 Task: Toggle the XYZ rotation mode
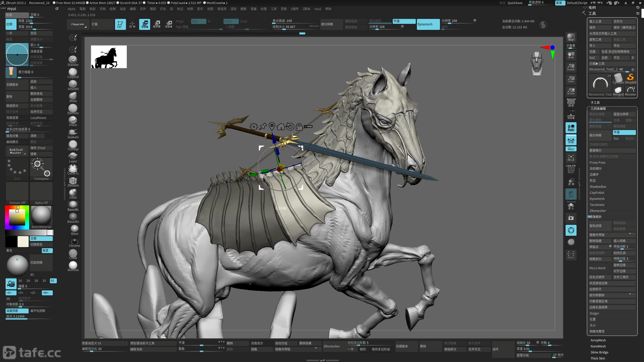tap(571, 149)
